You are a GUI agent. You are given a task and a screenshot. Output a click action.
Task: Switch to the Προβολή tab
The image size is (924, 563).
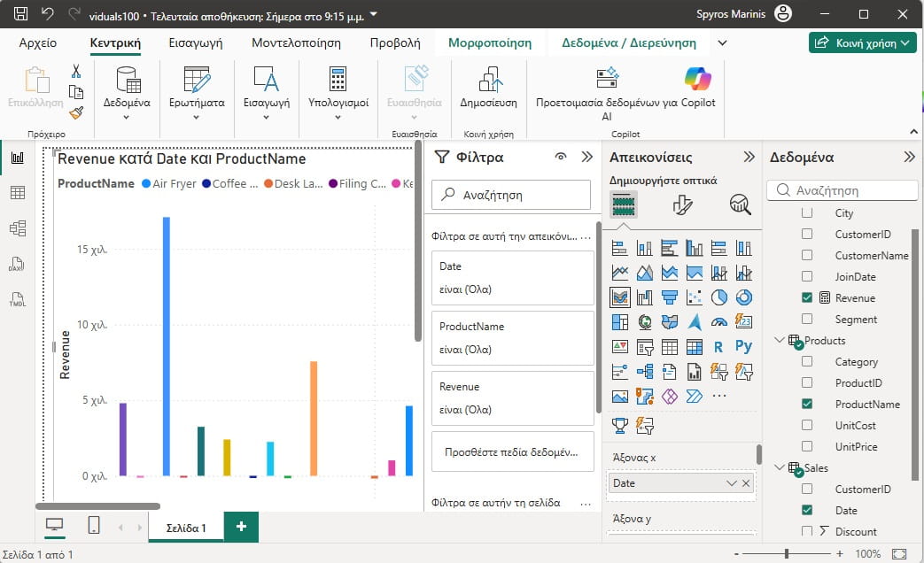395,43
